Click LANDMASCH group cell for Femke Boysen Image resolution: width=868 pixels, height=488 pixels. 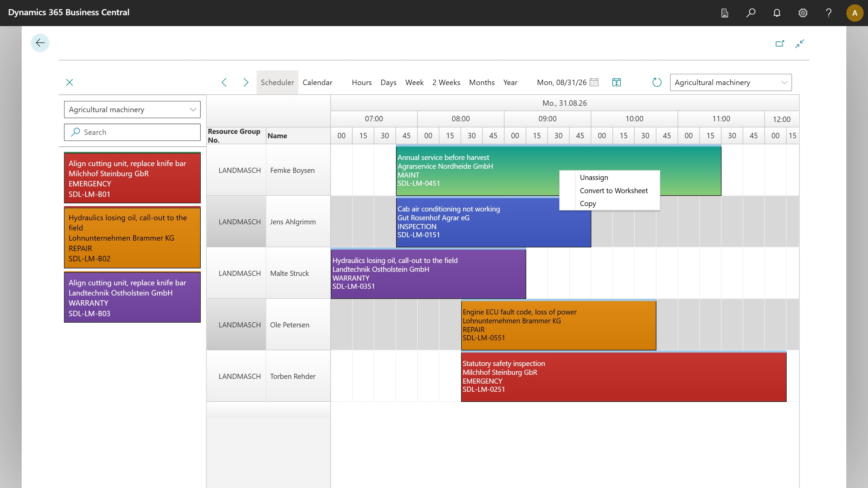click(x=236, y=170)
